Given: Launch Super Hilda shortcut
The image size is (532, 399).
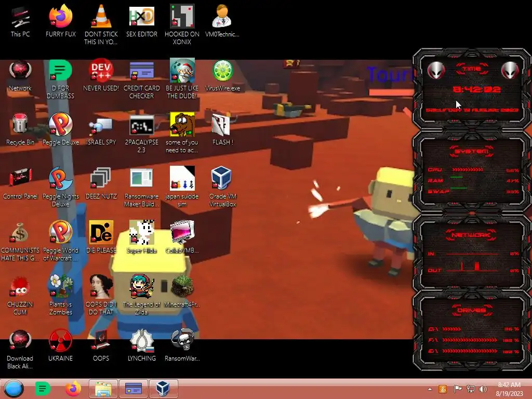Looking at the screenshot, I should pos(142,237).
